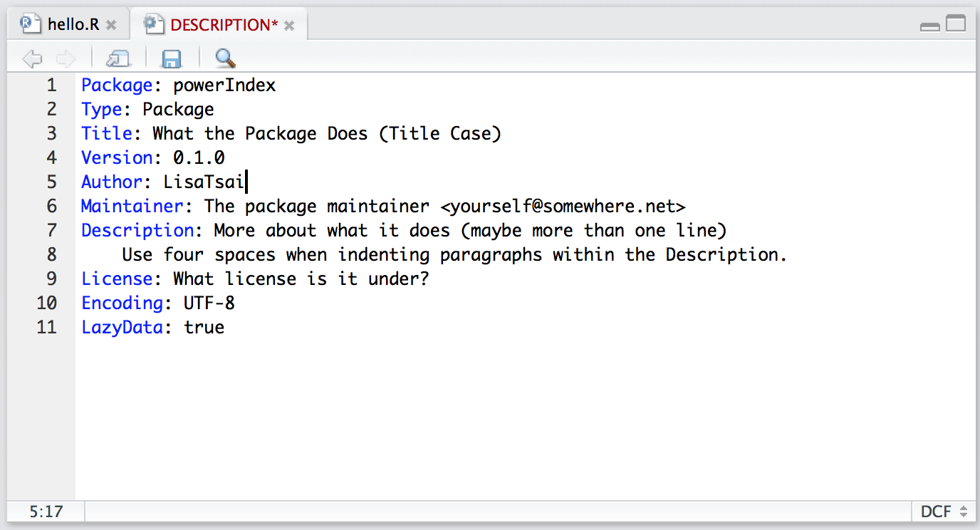This screenshot has height=530, width=980.
Task: Click the word true after LazyData
Action: click(204, 327)
